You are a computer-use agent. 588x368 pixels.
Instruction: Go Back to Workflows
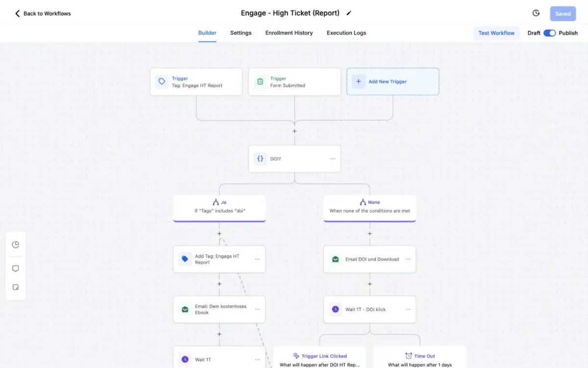pyautogui.click(x=43, y=13)
